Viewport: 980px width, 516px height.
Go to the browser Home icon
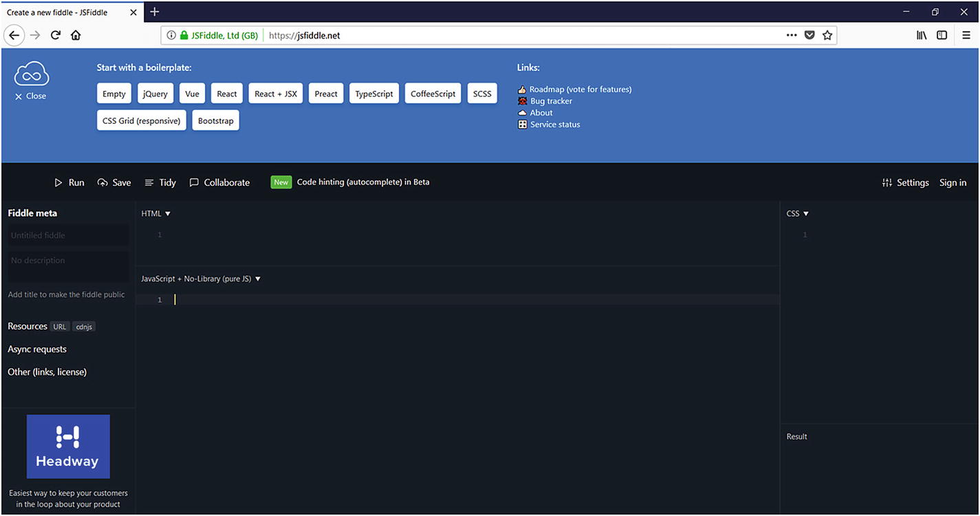(x=76, y=35)
